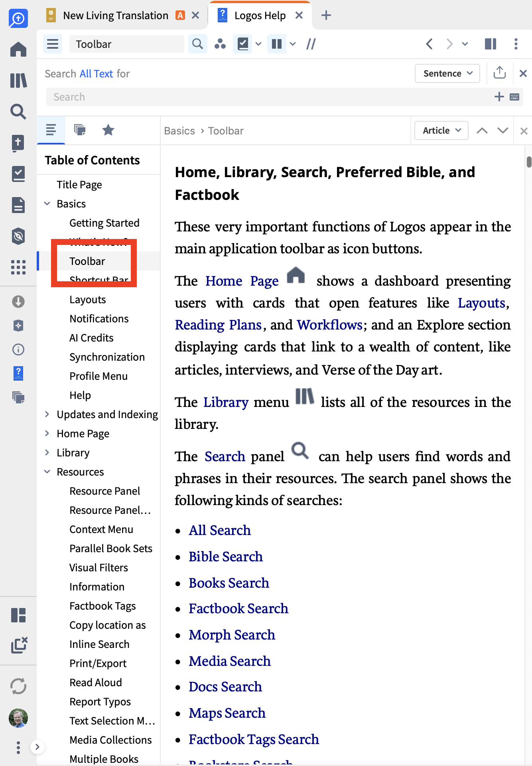Expand the Home Page section

coord(47,434)
